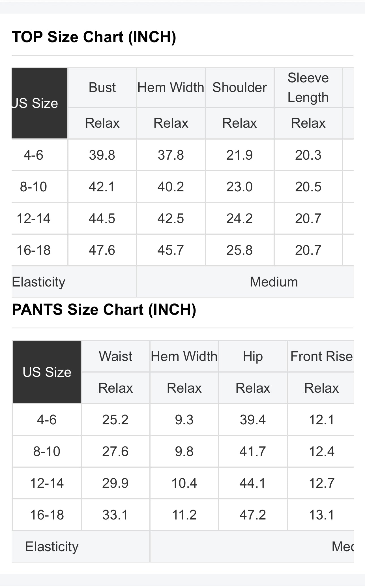Click shoulder measurement 23.0
Screen dimensions: 365x588
239,187
